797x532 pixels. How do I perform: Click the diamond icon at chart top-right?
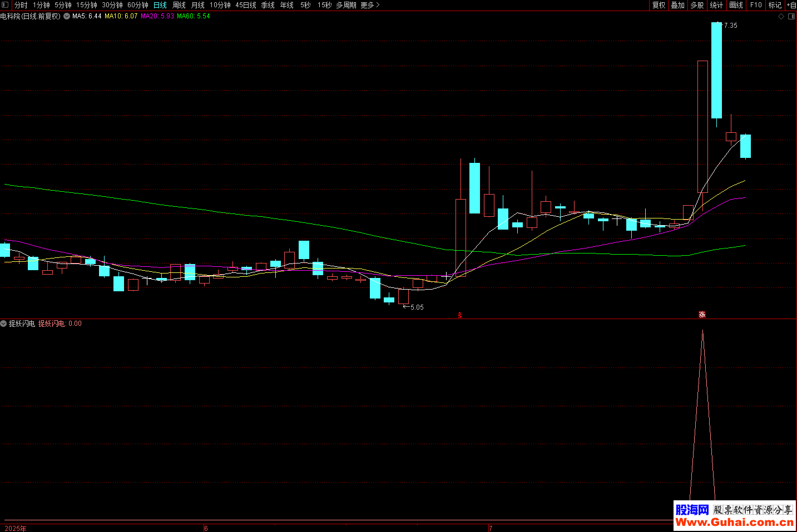pyautogui.click(x=781, y=17)
